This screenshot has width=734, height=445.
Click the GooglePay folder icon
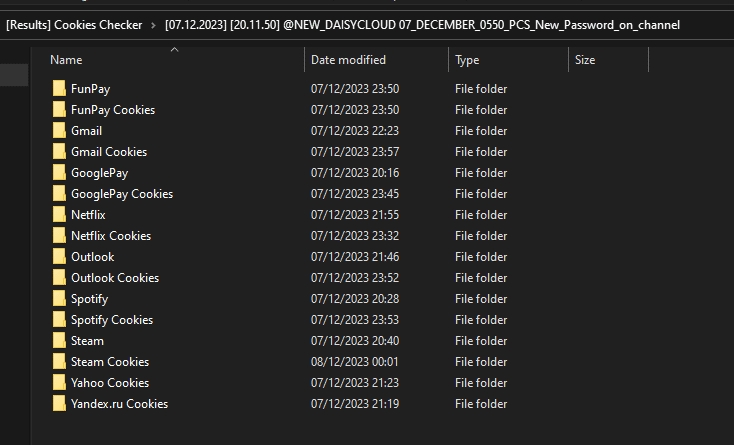pos(59,173)
